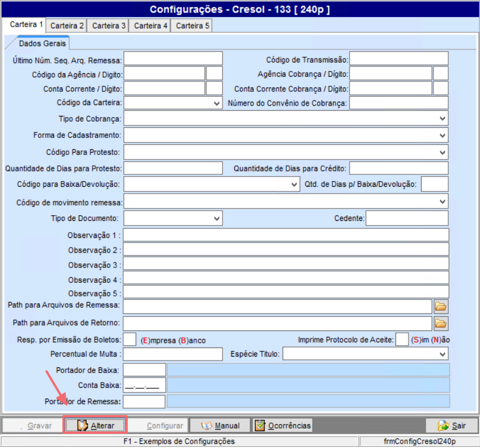Focus the Path para Arquivos de Retorno field
Screen dimensions: 480x448
(x=277, y=324)
